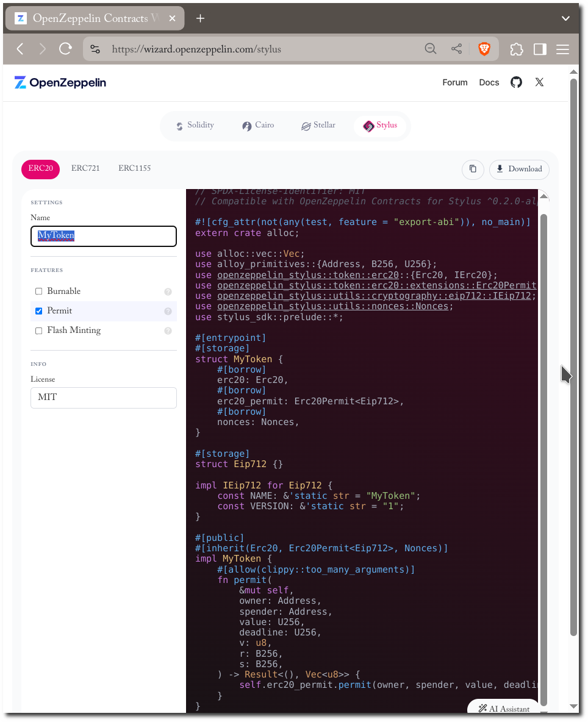This screenshot has height=722, width=588.
Task: Enable the Burnable checkbox
Action: [x=38, y=291]
